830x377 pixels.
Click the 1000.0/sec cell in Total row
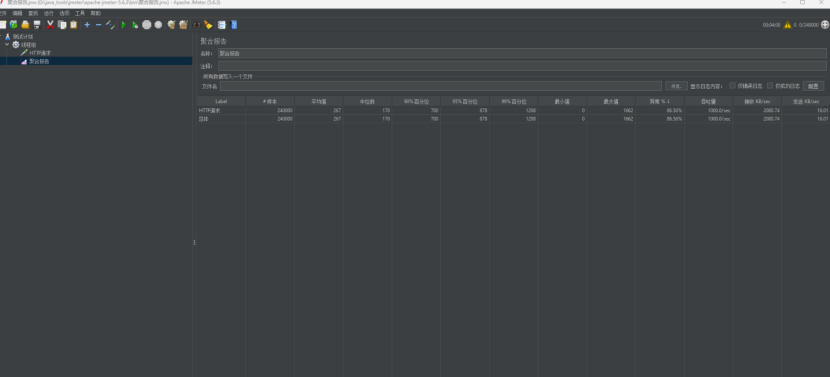pos(708,119)
